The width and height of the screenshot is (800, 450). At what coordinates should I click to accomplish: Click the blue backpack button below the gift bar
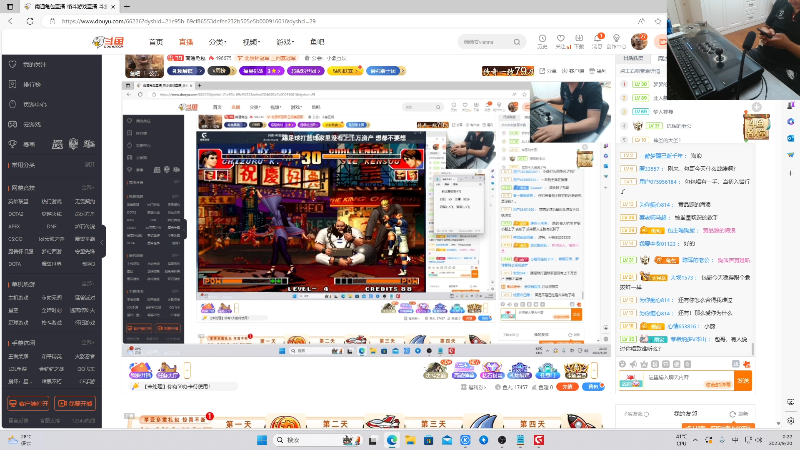click(x=593, y=387)
